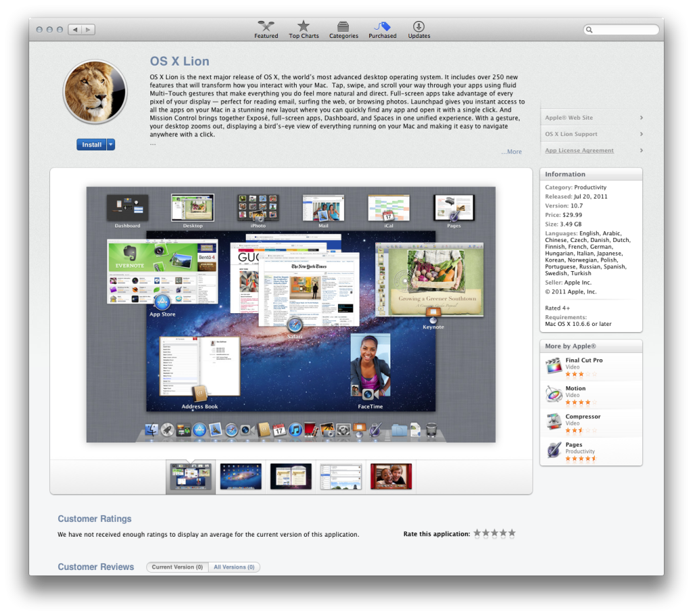
Task: Open the Categories section
Action: click(343, 30)
